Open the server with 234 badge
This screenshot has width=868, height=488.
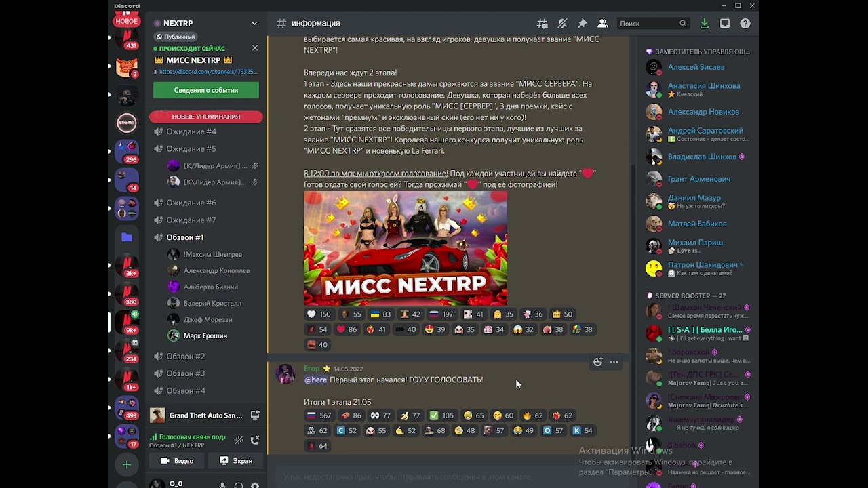pos(126,350)
